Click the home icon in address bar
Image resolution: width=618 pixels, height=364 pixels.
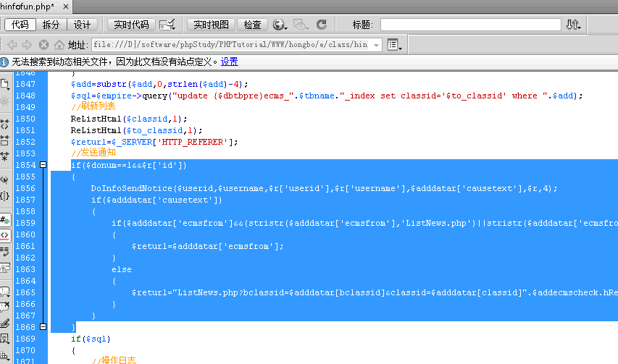[x=58, y=45]
